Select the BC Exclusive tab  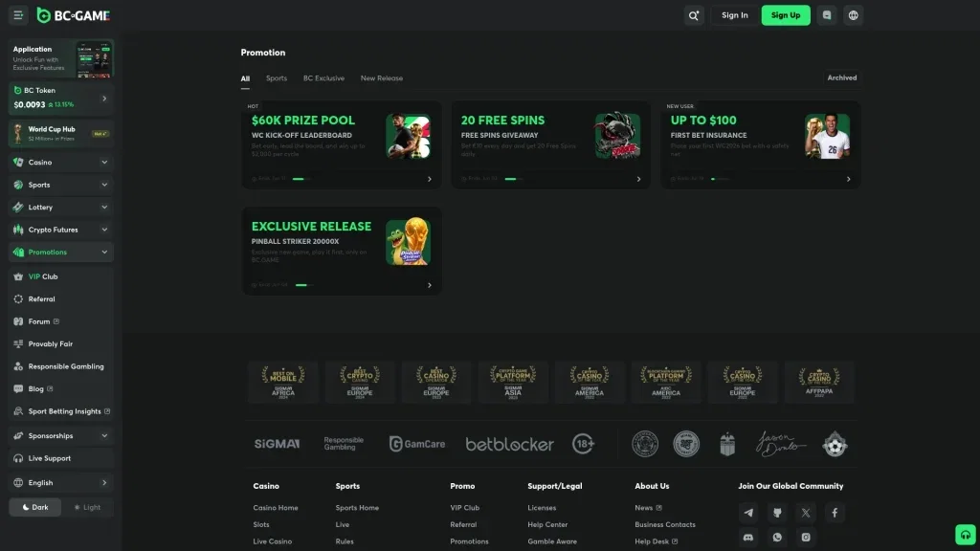323,78
